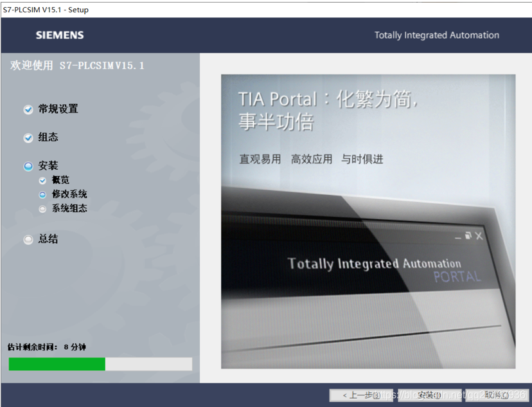Click the 估计剩余时间 8 分钟 text
Viewport: 532px width, 407px height.
click(46, 347)
